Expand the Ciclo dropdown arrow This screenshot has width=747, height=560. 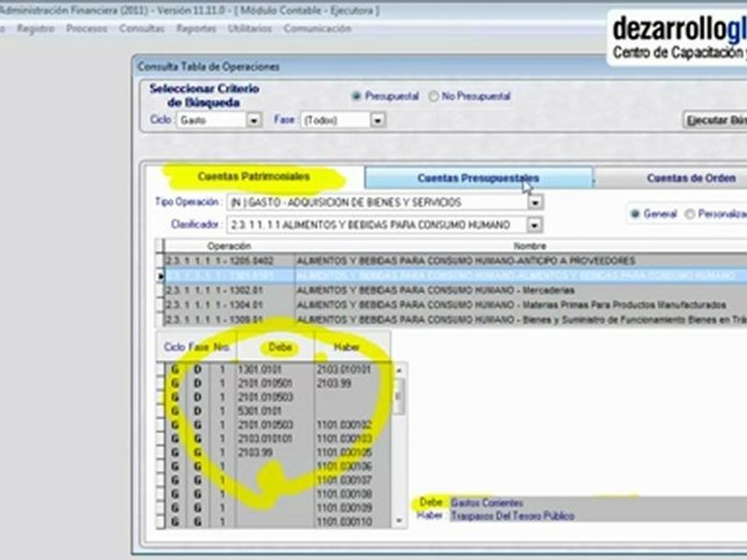[x=254, y=121]
